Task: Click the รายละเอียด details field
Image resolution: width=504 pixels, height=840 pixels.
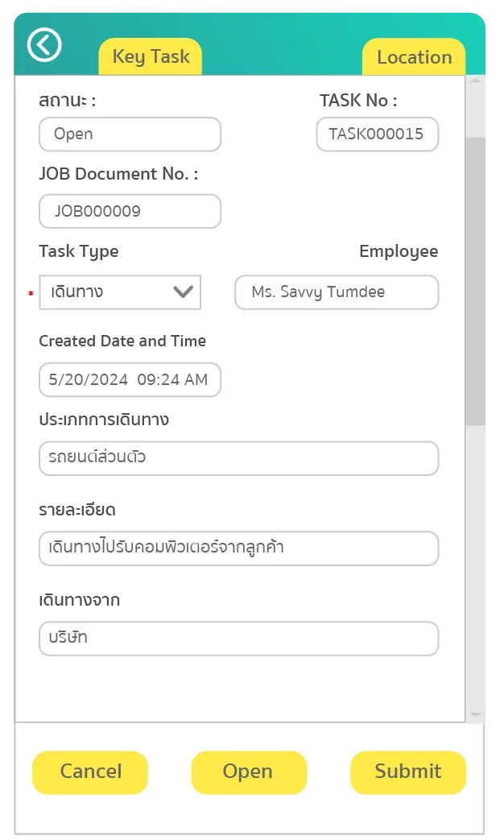Action: click(238, 548)
